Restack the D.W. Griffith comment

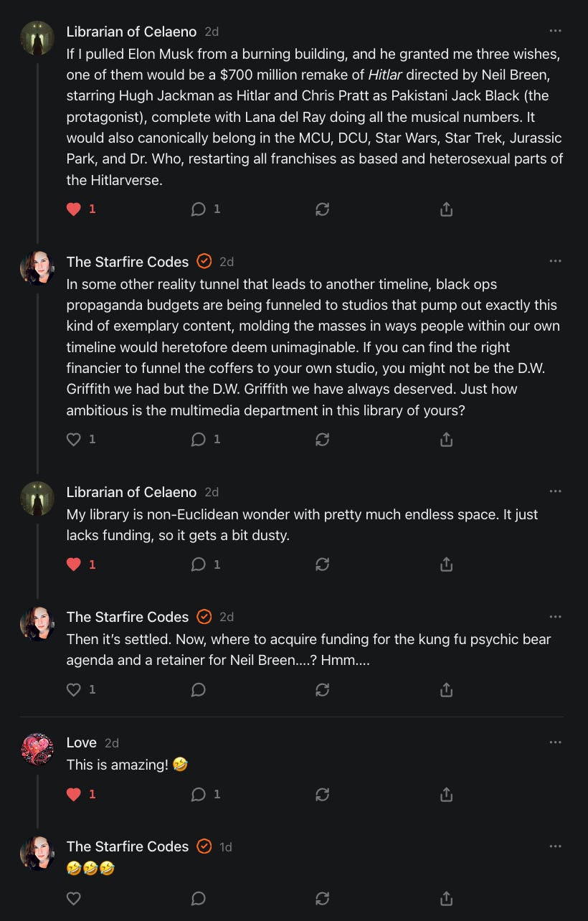323,440
